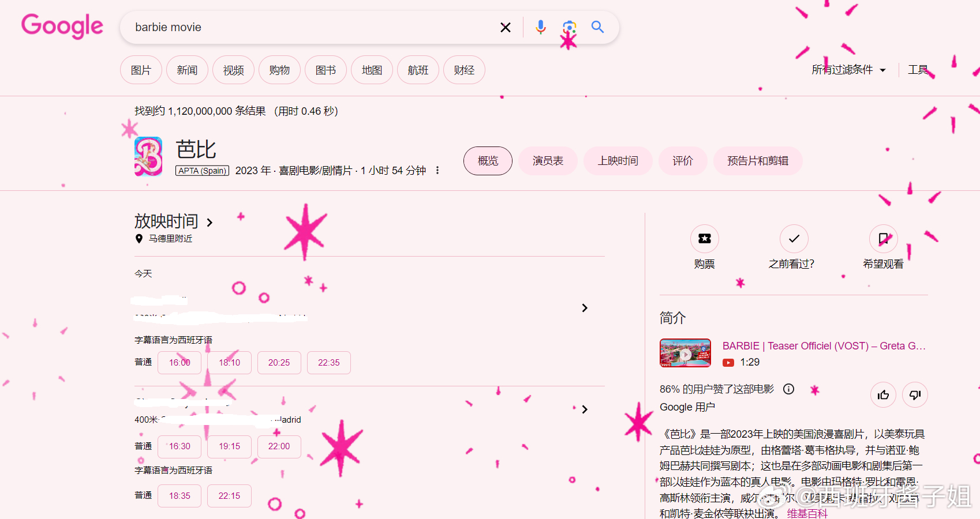
Task: Choose the 22:35 showtime
Action: click(328, 363)
